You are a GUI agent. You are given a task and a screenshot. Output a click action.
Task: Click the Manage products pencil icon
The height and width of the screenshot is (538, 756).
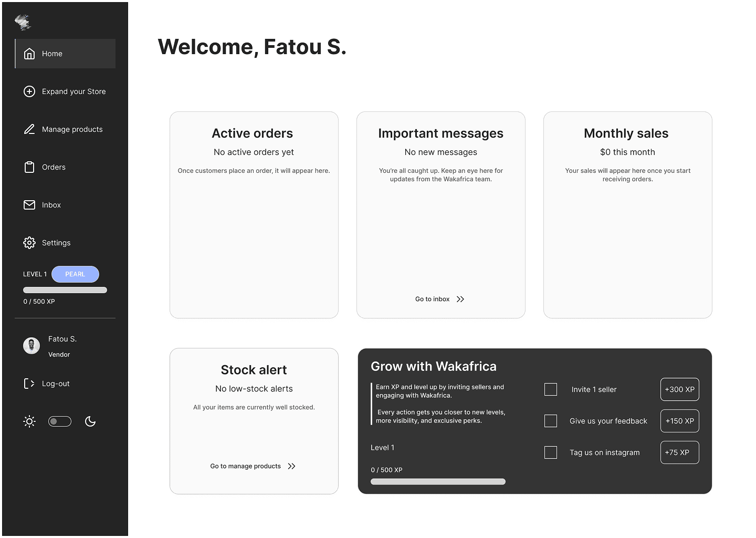click(29, 129)
